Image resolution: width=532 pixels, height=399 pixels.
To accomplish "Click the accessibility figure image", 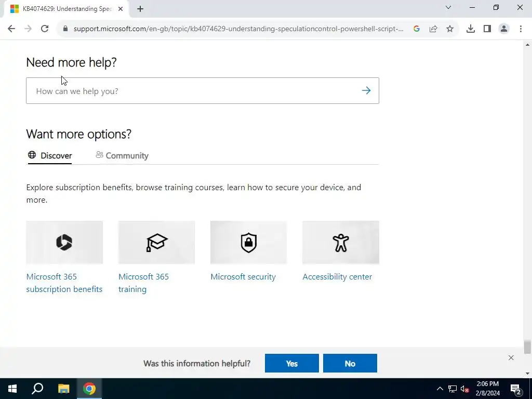I will pyautogui.click(x=341, y=242).
